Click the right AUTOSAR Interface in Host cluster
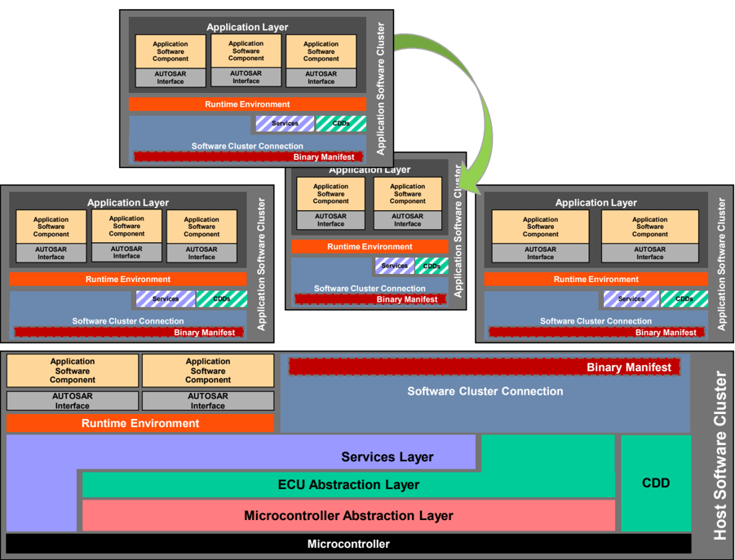The image size is (735, 560). pyautogui.click(x=208, y=401)
